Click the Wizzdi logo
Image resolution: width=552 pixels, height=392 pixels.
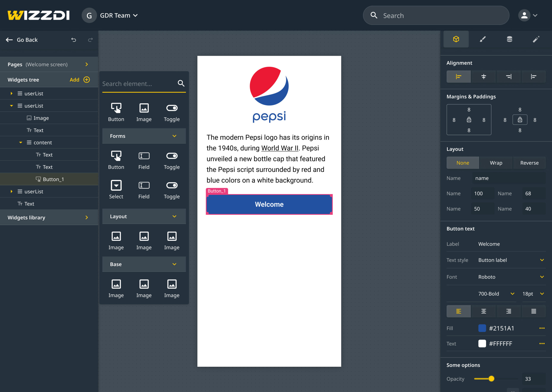(38, 16)
